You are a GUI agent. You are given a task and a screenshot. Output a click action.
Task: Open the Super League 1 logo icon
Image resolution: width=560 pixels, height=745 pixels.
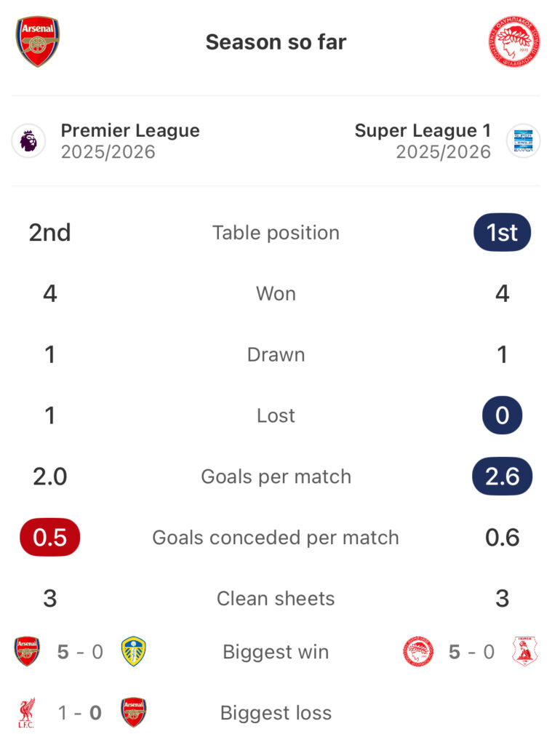523,140
